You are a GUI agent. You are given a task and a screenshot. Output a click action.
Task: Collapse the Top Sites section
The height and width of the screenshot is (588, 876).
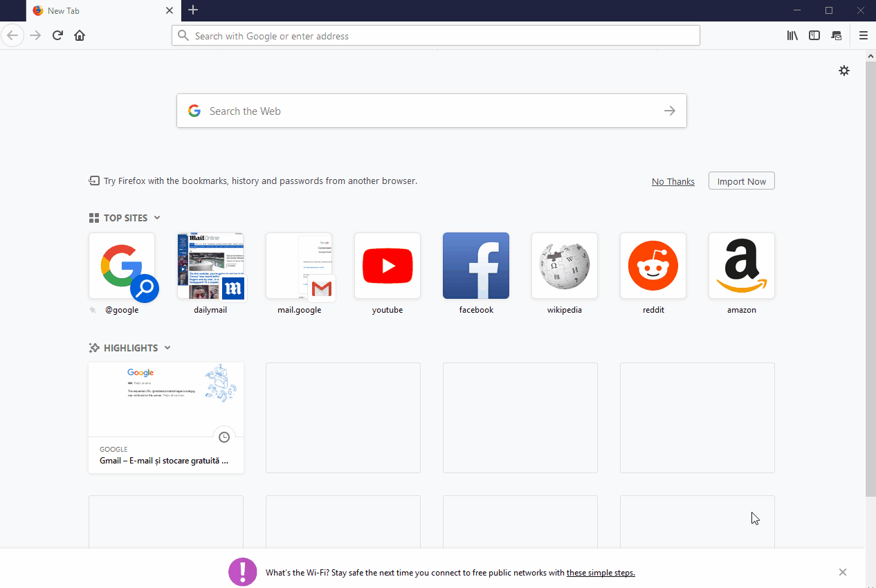click(x=157, y=218)
